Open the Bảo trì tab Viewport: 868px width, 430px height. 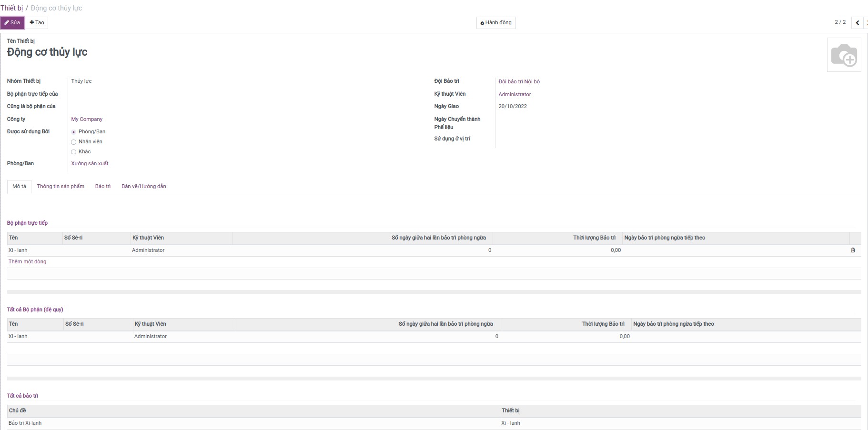coord(102,187)
